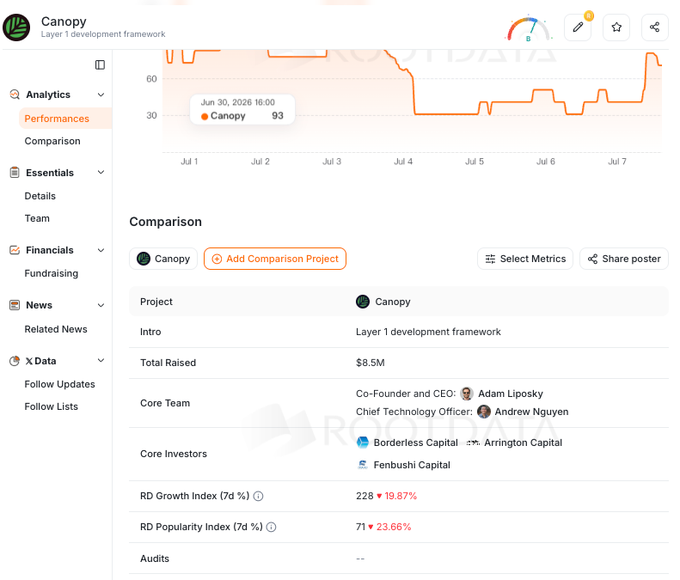This screenshot has height=580, width=680.
Task: Click the plus icon in Add Comparison
Action: pos(216,259)
